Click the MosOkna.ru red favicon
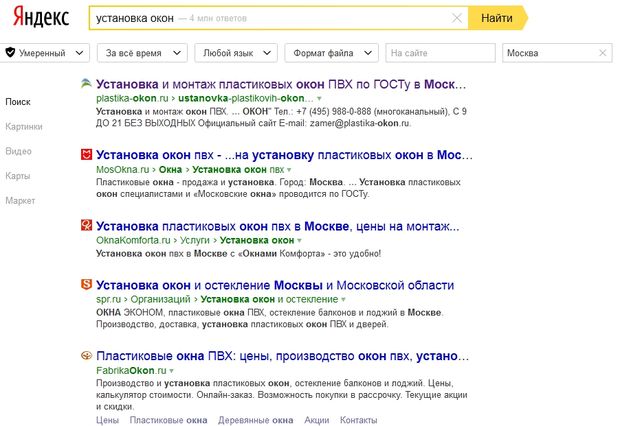Image resolution: width=620 pixels, height=426 pixels. 86,154
